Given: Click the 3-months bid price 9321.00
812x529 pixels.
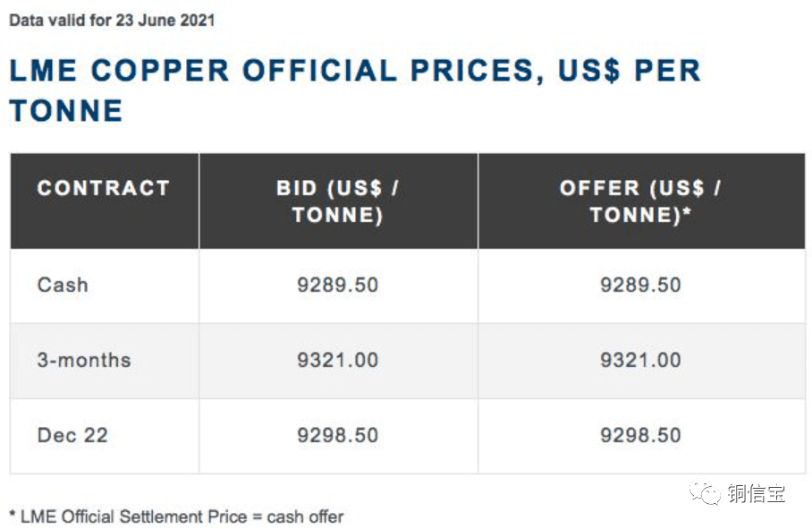Looking at the screenshot, I should [x=338, y=360].
